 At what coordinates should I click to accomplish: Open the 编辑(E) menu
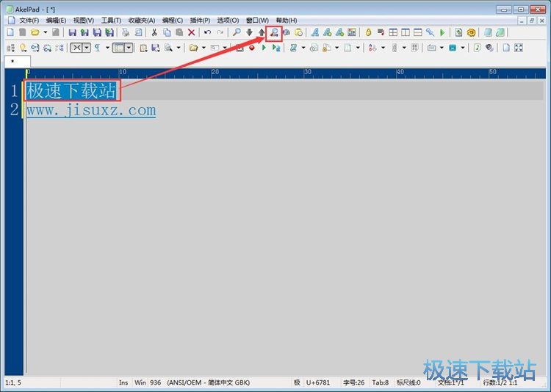click(x=57, y=21)
